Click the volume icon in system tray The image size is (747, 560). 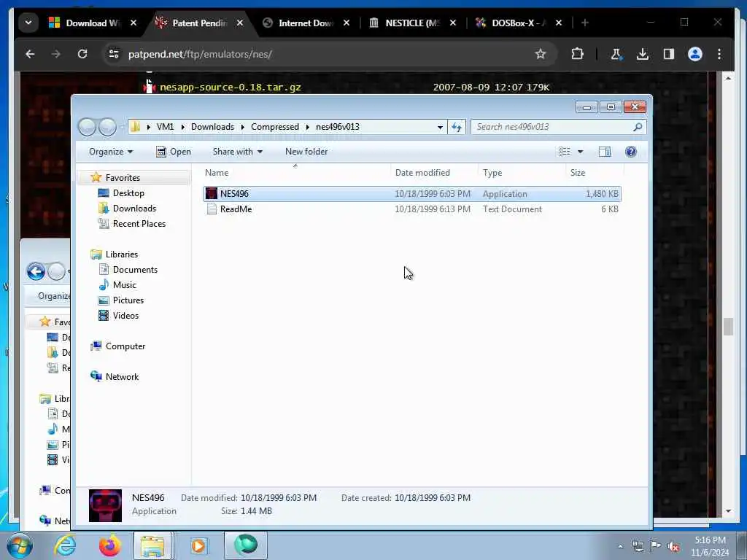pos(673,546)
